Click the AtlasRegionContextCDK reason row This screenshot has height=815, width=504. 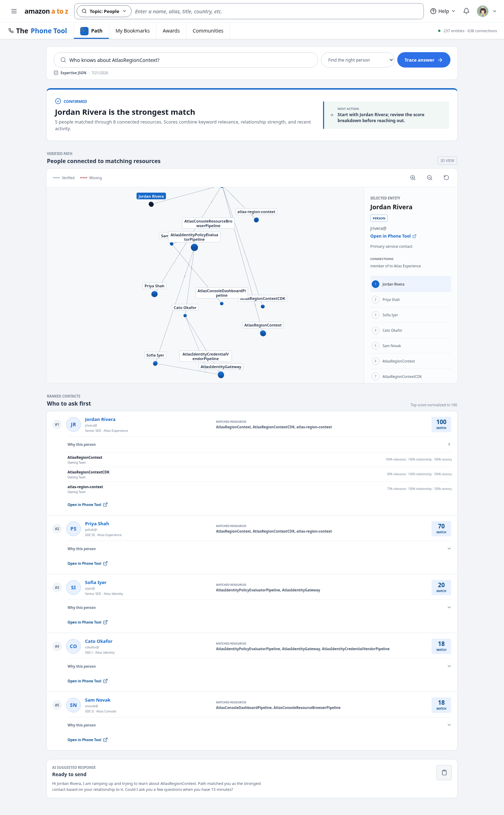pos(259,475)
